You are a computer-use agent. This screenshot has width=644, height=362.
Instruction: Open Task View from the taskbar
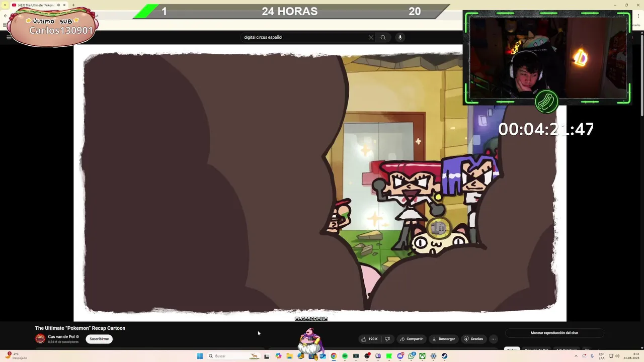[x=267, y=356]
